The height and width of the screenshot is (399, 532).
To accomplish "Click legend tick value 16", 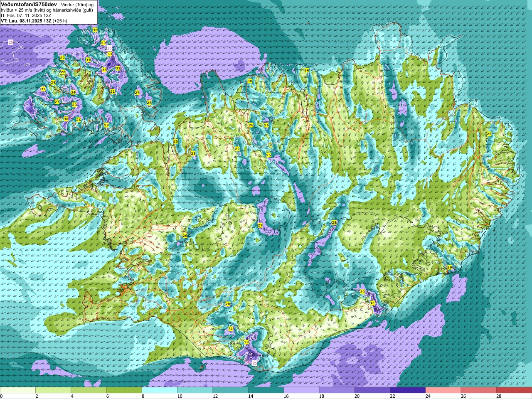I will click(x=286, y=396).
